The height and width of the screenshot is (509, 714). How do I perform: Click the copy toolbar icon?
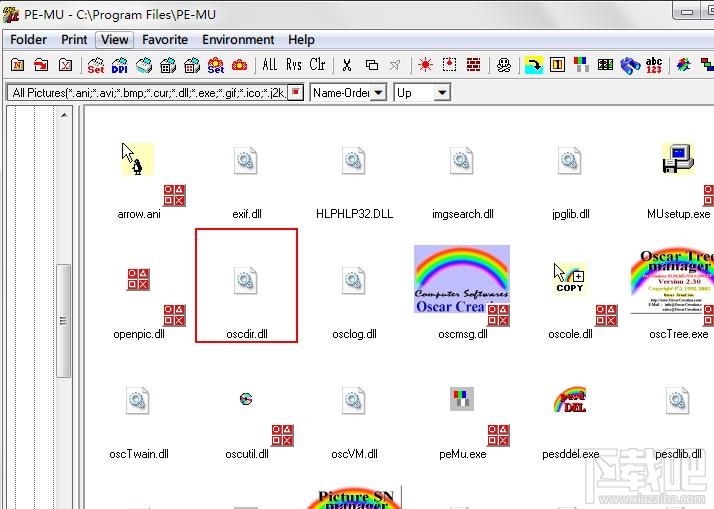[x=372, y=65]
